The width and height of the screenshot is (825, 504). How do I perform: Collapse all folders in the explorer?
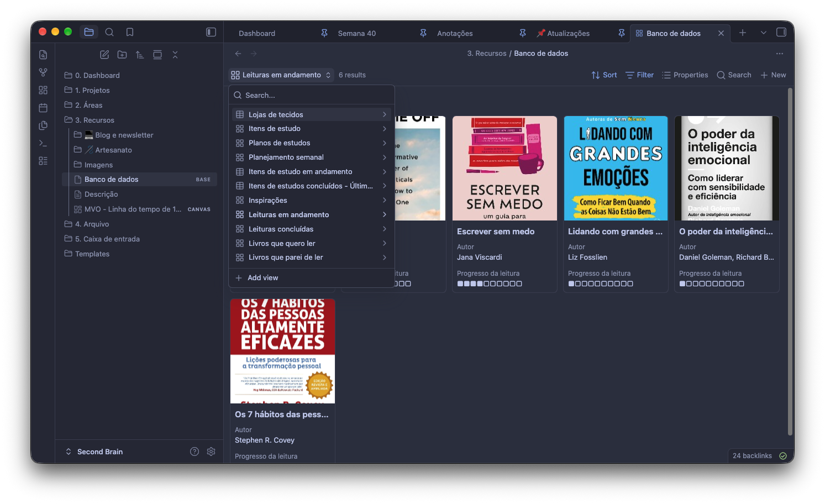(x=175, y=55)
